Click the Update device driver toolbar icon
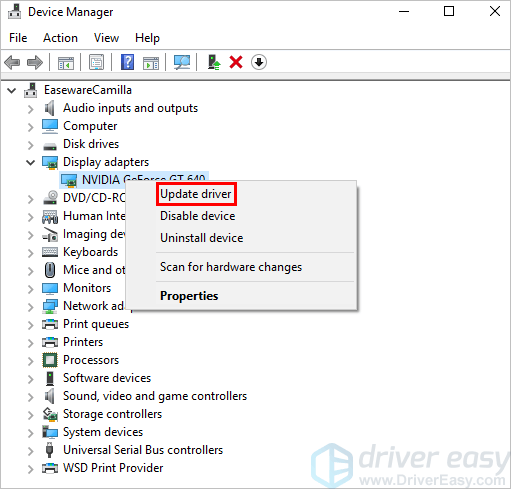This screenshot has height=489, width=511. [x=214, y=62]
